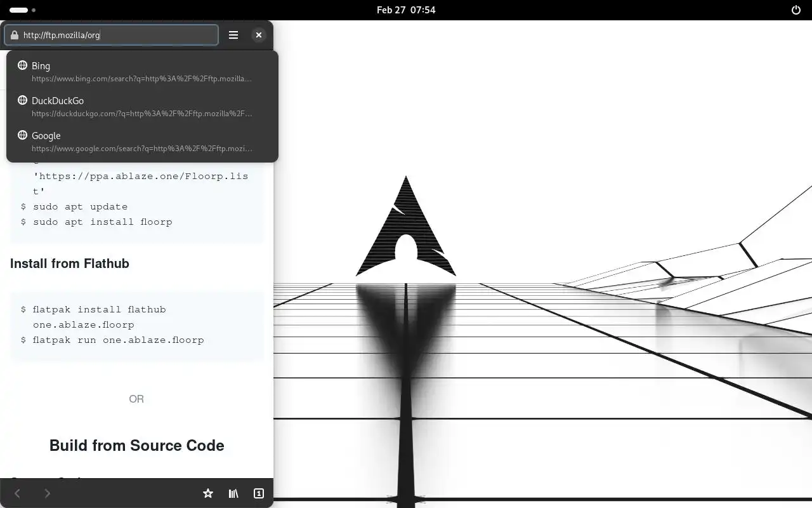Image resolution: width=812 pixels, height=508 pixels.
Task: Select the Bing search suggestion
Action: (x=142, y=72)
